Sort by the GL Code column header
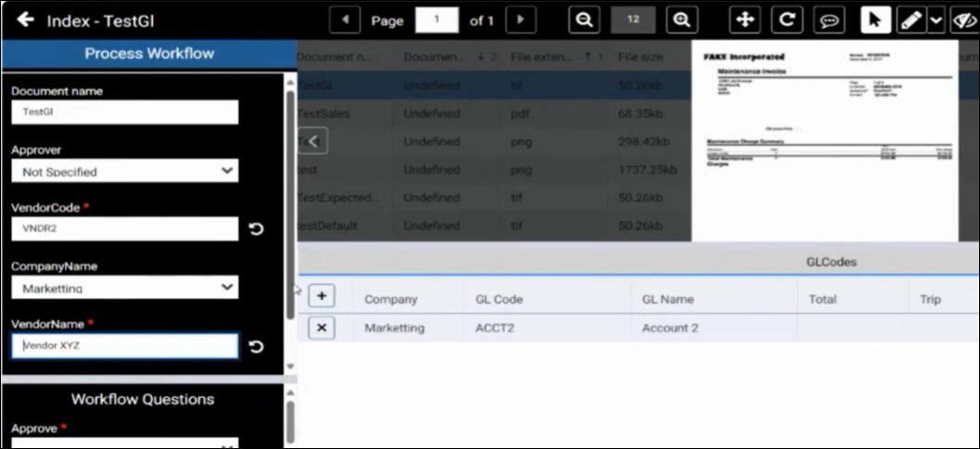Viewport: 980px width, 449px height. (x=499, y=299)
